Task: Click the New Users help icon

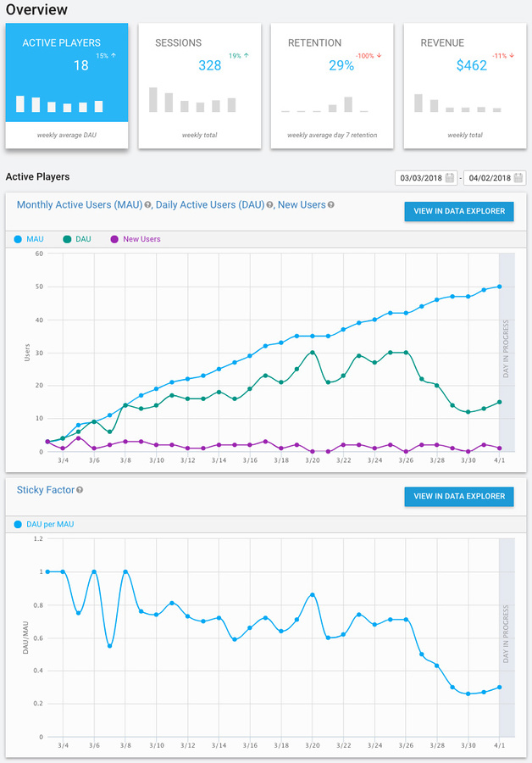Action: point(330,205)
